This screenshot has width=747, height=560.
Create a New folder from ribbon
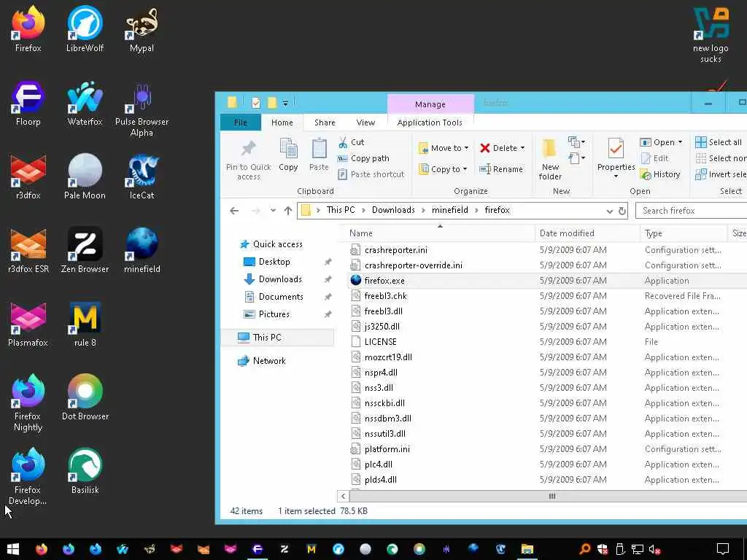click(x=550, y=160)
